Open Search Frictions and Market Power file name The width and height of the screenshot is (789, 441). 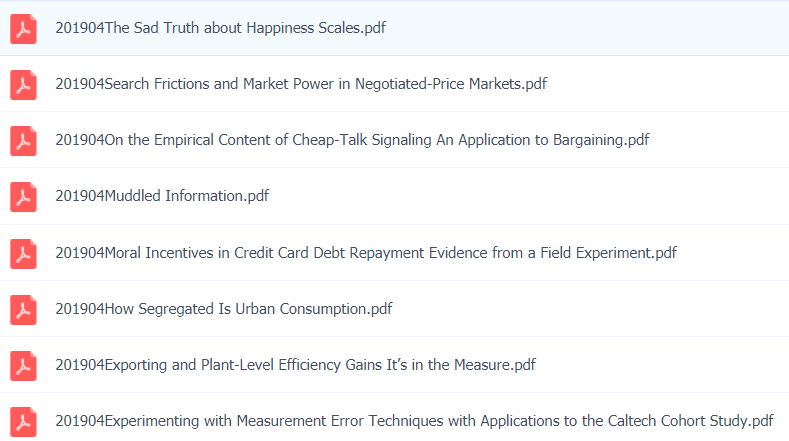click(301, 84)
